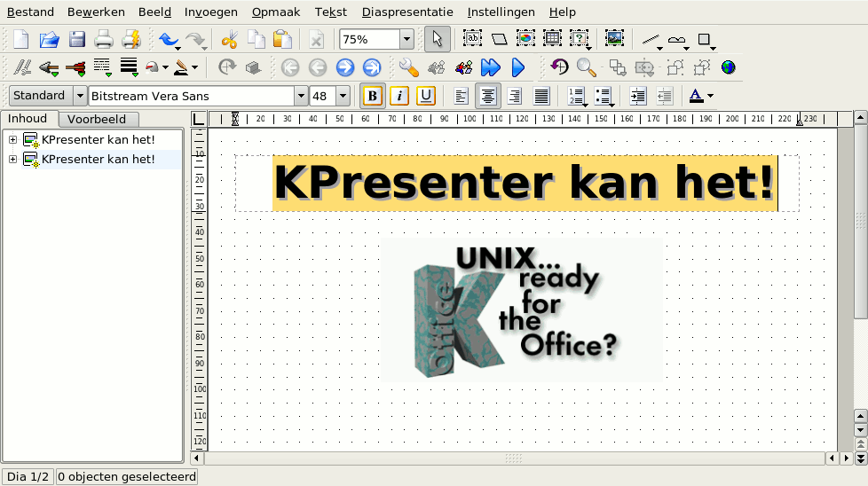Click the insert table icon
The height and width of the screenshot is (486, 868).
click(x=552, y=39)
